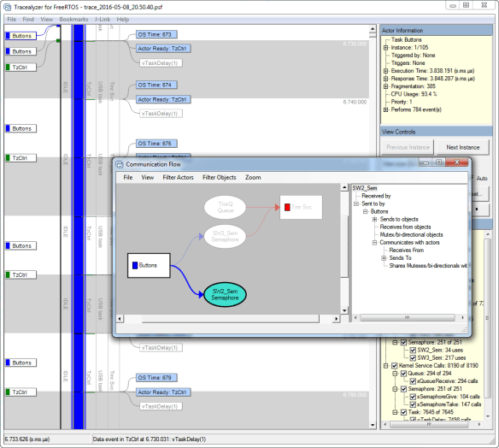Collapse the Buttons node in SW2_Sem tree

(366, 211)
